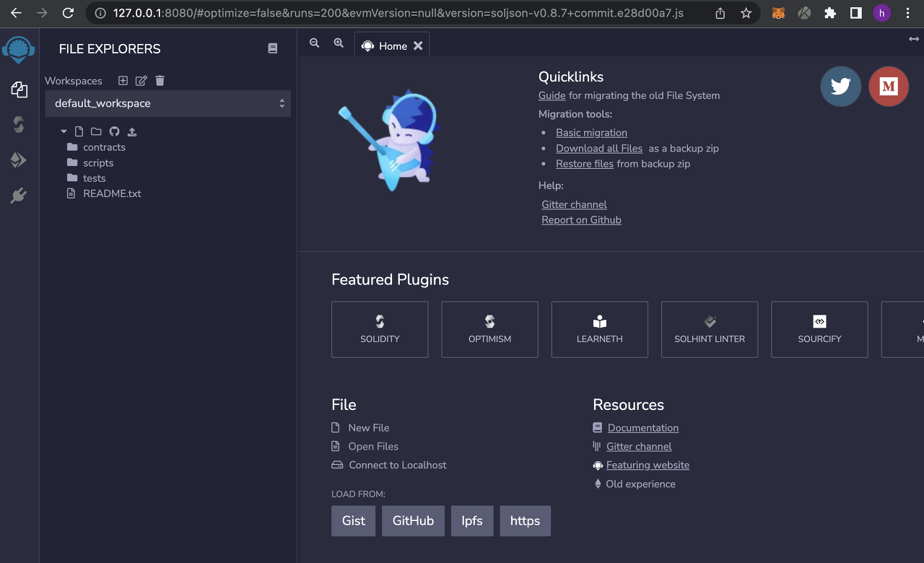The height and width of the screenshot is (563, 924).
Task: Collapse the workspace root tree caret
Action: click(x=64, y=131)
